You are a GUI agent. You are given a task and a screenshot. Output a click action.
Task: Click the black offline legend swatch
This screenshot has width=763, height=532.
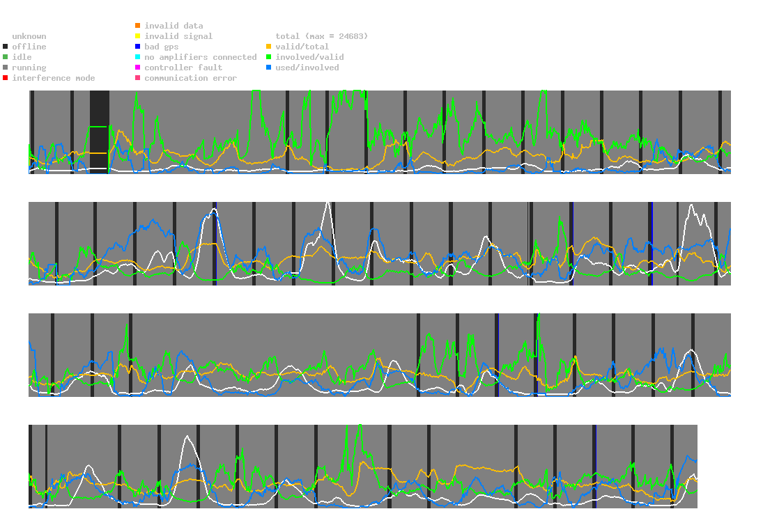tap(6, 47)
